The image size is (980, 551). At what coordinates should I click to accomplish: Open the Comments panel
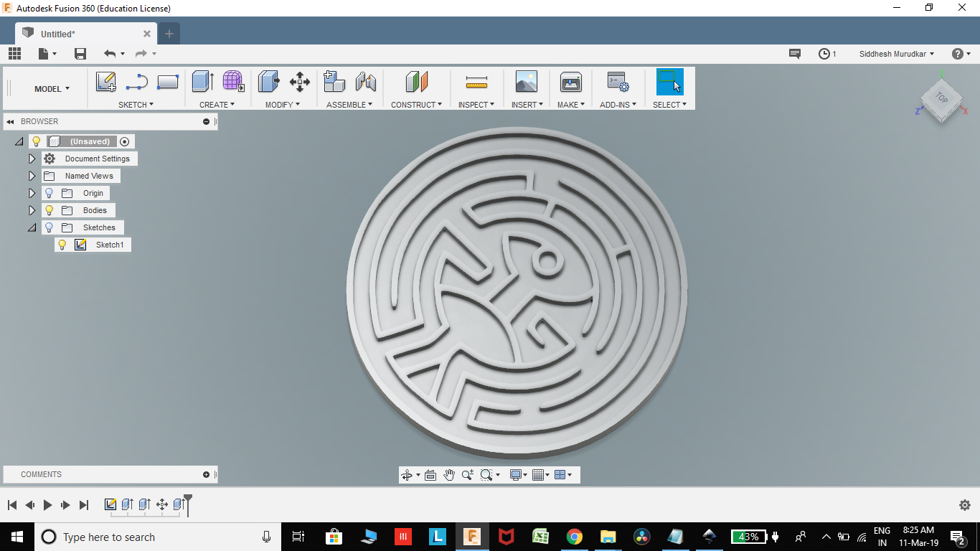pos(41,474)
